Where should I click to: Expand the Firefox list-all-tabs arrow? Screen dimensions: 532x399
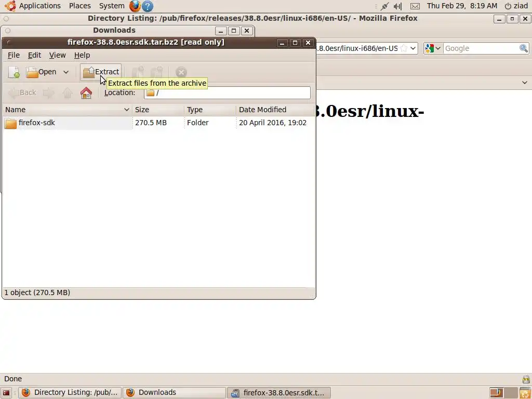[x=525, y=83]
